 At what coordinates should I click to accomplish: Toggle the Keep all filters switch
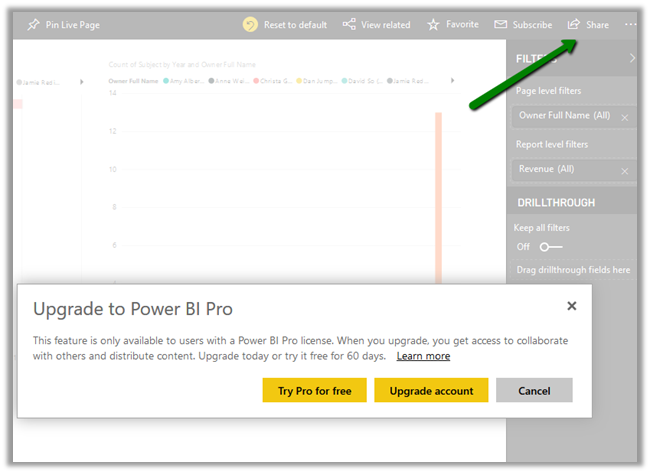coord(551,246)
